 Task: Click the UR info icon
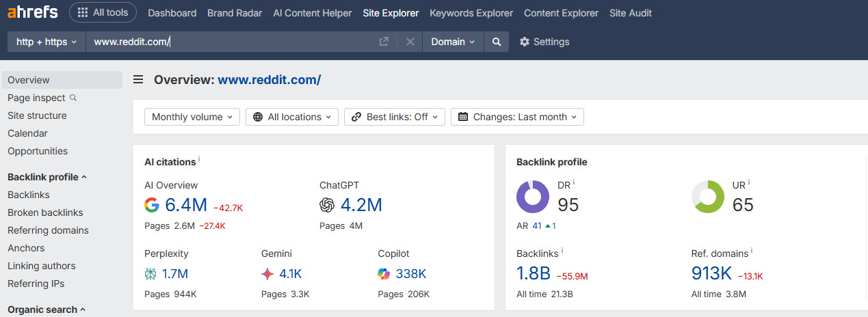(x=749, y=182)
